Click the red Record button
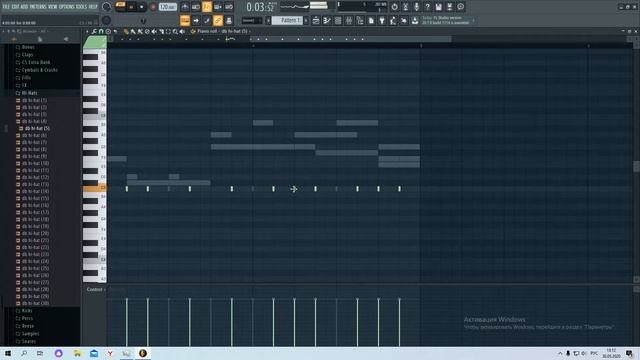Image resolution: width=640 pixels, height=360 pixels. (x=153, y=7)
